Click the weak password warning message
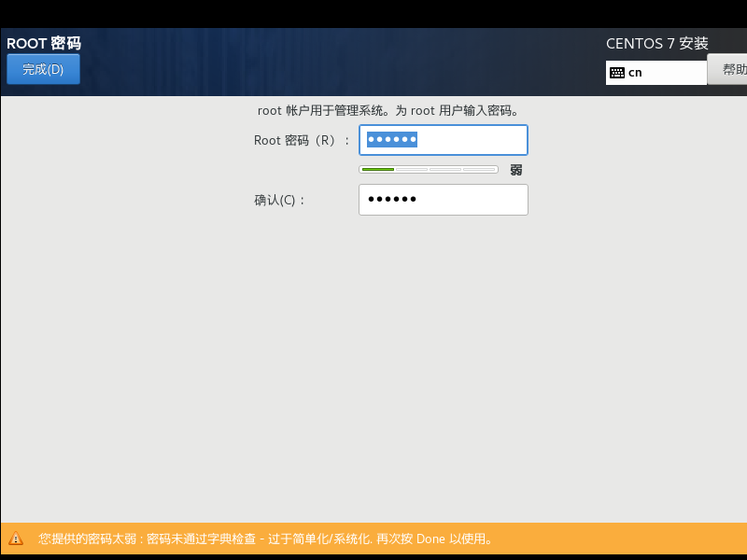Viewport: 747px width, 560px height. point(266,539)
